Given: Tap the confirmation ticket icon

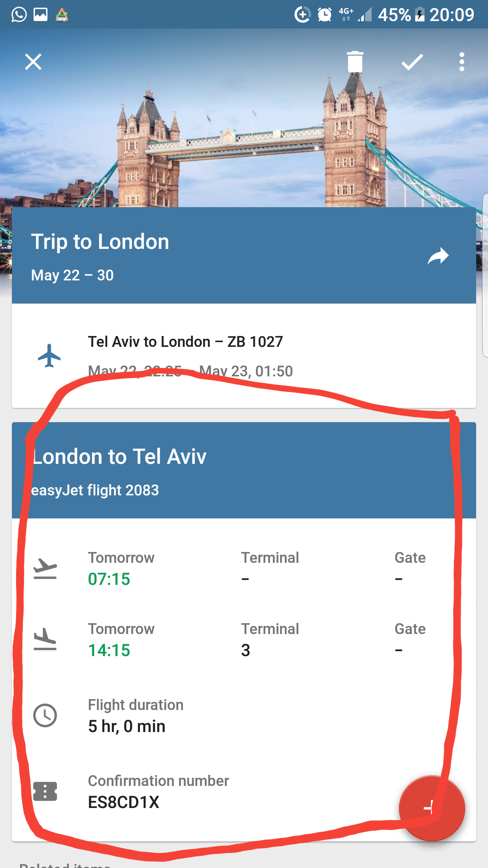Looking at the screenshot, I should (x=45, y=791).
